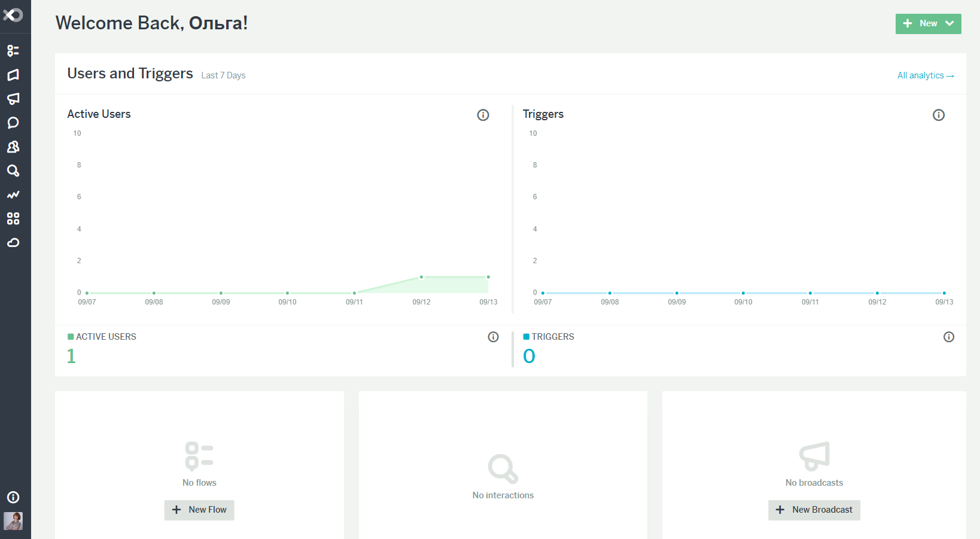Image resolution: width=980 pixels, height=539 pixels.
Task: Open the megaphone Broadcasts icon in sidebar
Action: pos(13,99)
